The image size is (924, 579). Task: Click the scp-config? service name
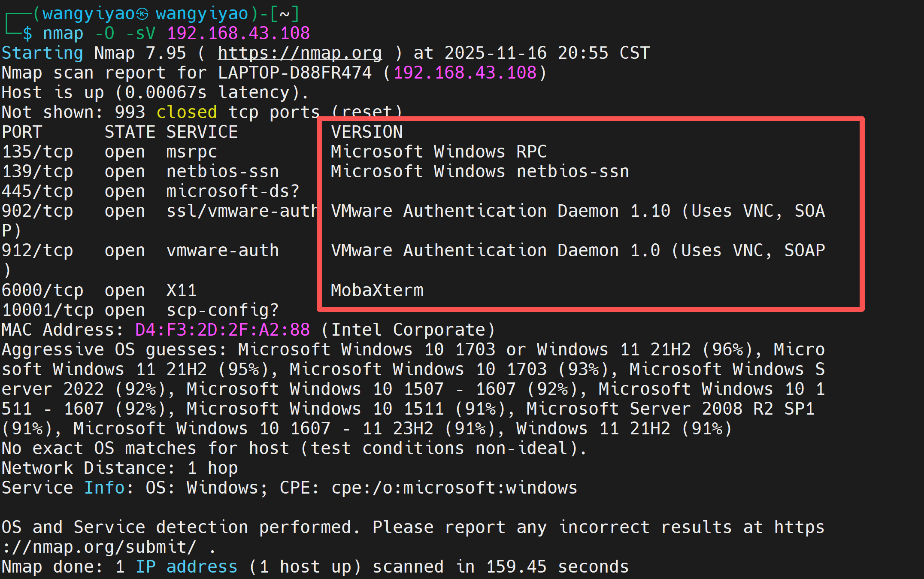222,310
